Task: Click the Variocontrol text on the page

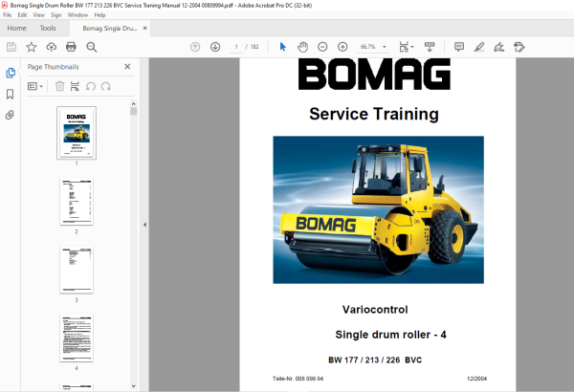Action: (375, 310)
